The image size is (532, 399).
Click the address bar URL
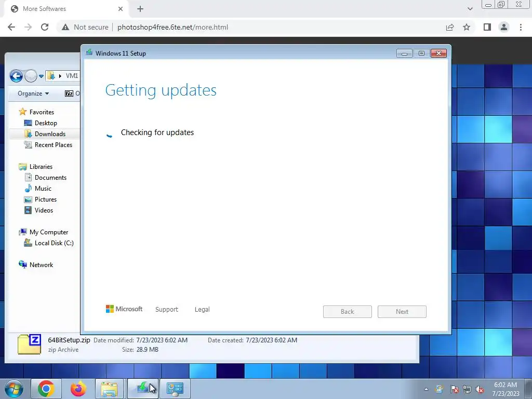point(172,27)
